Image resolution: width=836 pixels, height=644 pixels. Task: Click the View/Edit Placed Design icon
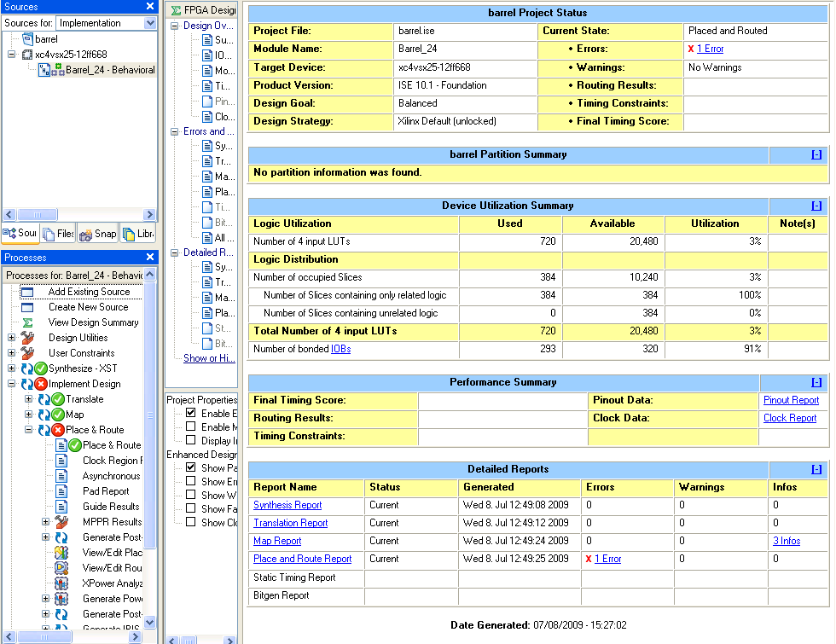[61, 553]
